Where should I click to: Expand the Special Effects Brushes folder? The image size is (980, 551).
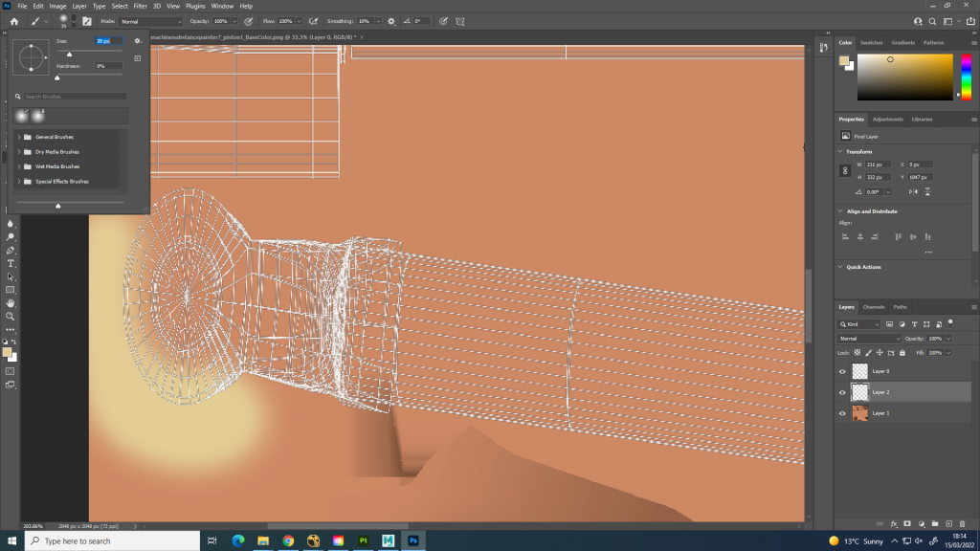[x=19, y=182]
